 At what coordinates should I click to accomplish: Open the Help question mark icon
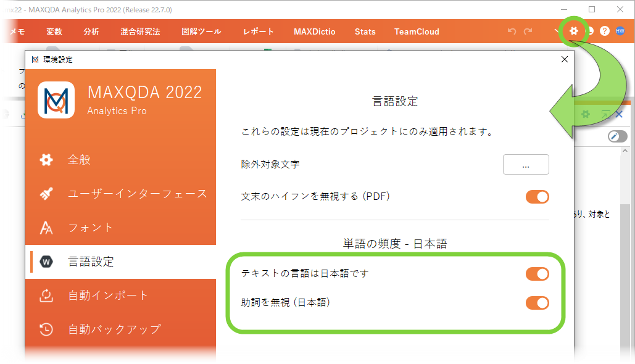click(605, 31)
